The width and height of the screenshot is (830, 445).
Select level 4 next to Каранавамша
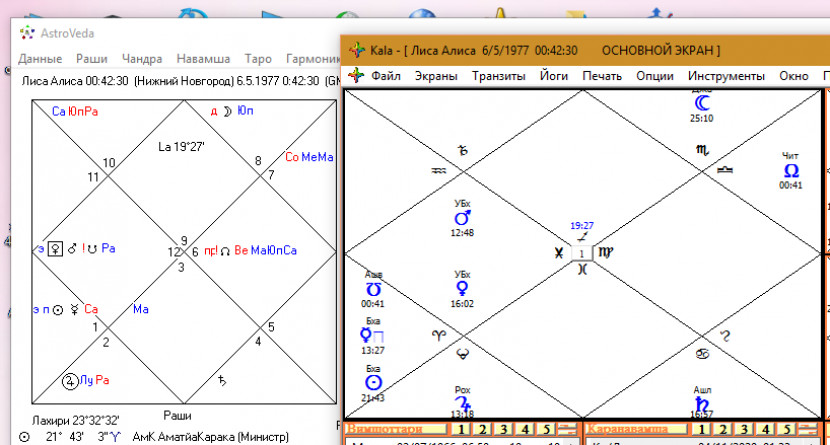pos(765,429)
